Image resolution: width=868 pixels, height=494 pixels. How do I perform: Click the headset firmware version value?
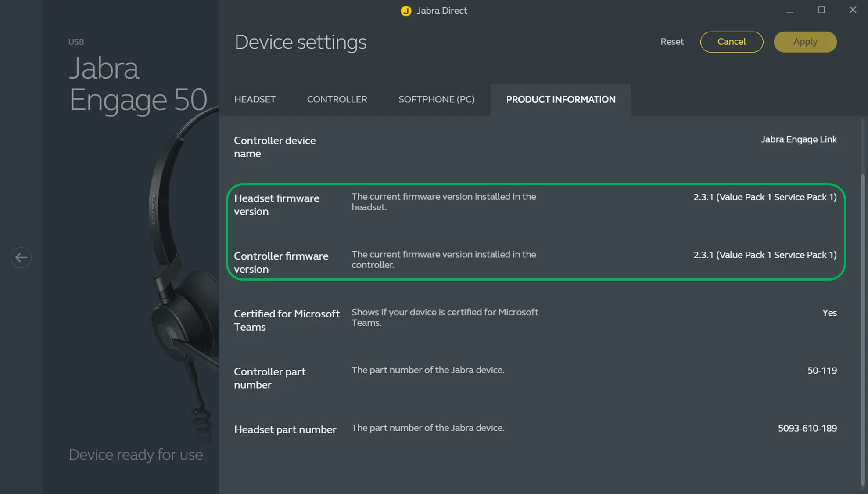tap(764, 197)
